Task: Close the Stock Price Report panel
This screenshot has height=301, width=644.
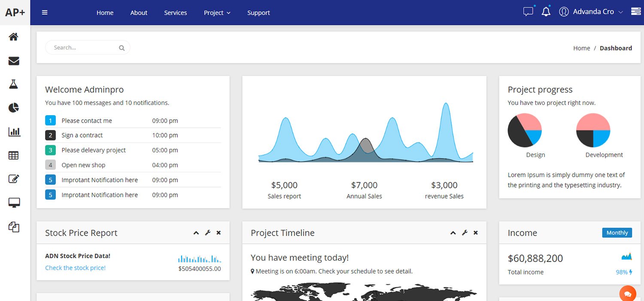Action: (x=219, y=233)
